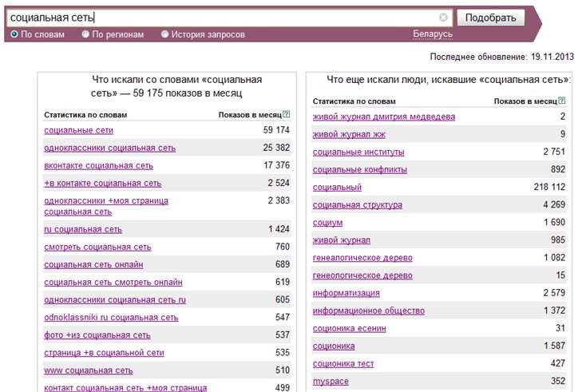Open 'odnoklassniki ru социальная сеть' link
The width and height of the screenshot is (586, 392).
pos(111,317)
